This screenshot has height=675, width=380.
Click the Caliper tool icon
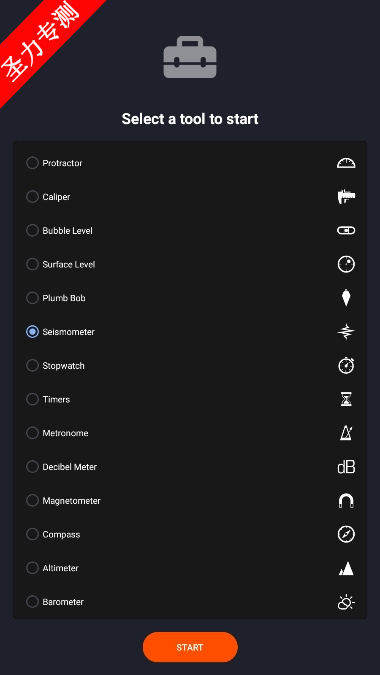click(x=346, y=197)
